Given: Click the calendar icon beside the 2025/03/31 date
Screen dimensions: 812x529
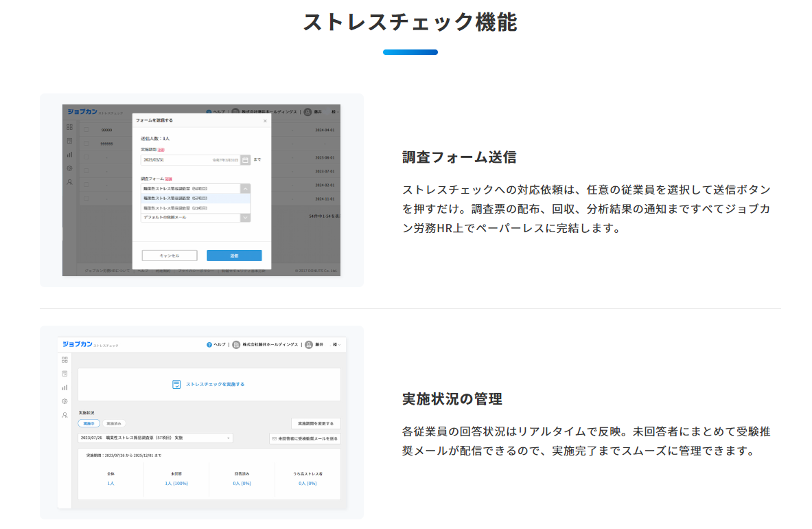Looking at the screenshot, I should click(246, 159).
